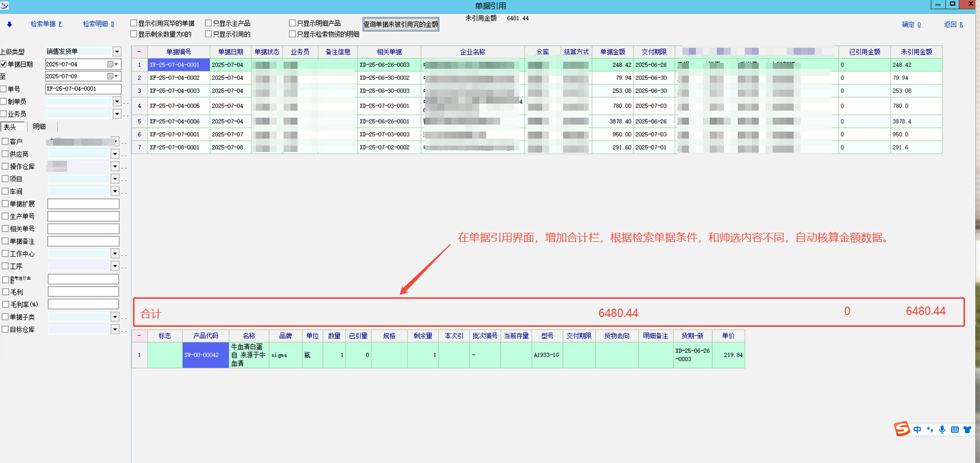
Task: Click the blue down-arrow icon in toolbar
Action: click(9, 24)
